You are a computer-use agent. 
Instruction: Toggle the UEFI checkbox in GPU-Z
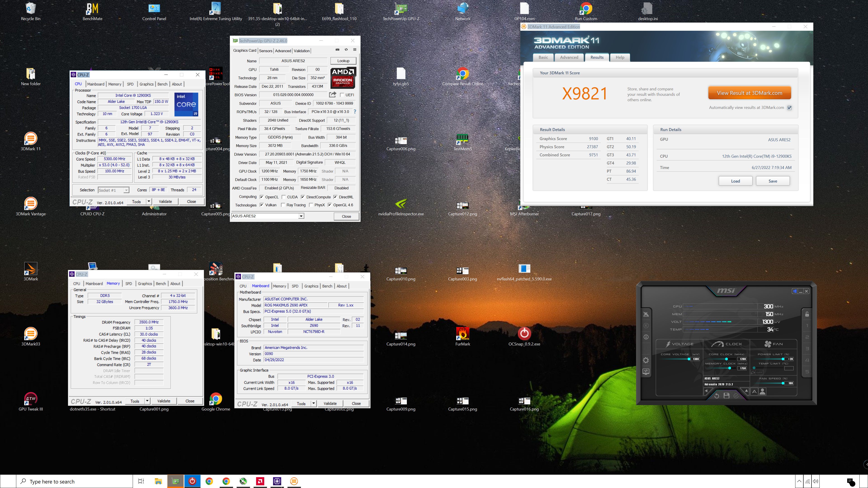(342, 95)
